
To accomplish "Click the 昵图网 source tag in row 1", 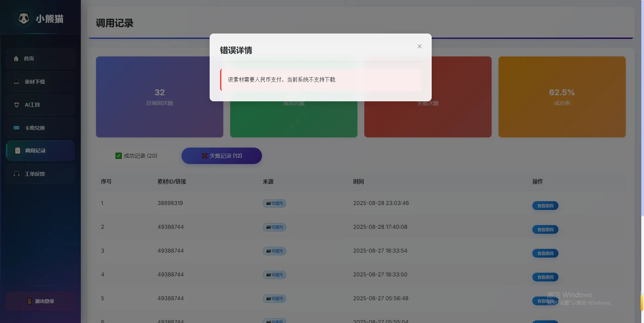I will tap(274, 203).
